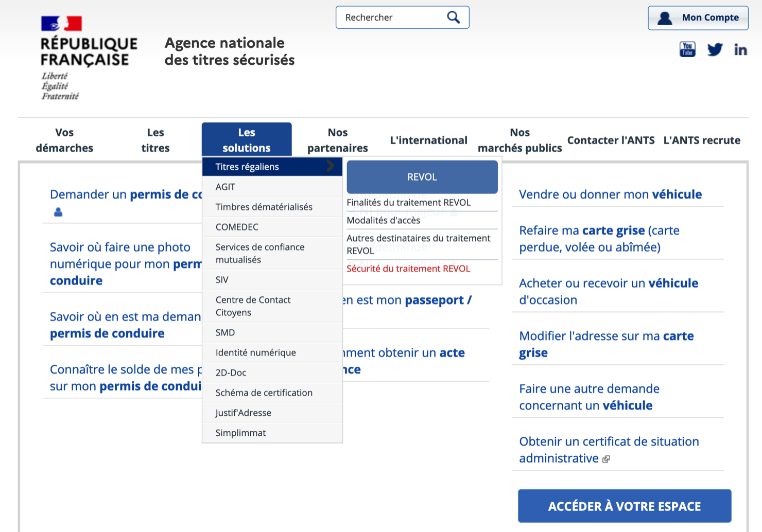Open Faire une autre demande concernant un véhicule
This screenshot has width=762, height=532.
589,397
